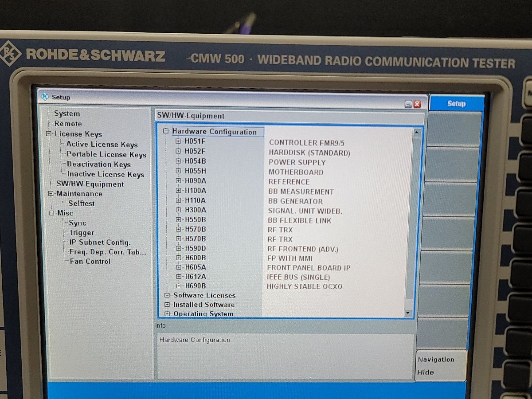Select the Selftest item under Maintenance
This screenshot has height=399, width=532.
[82, 203]
